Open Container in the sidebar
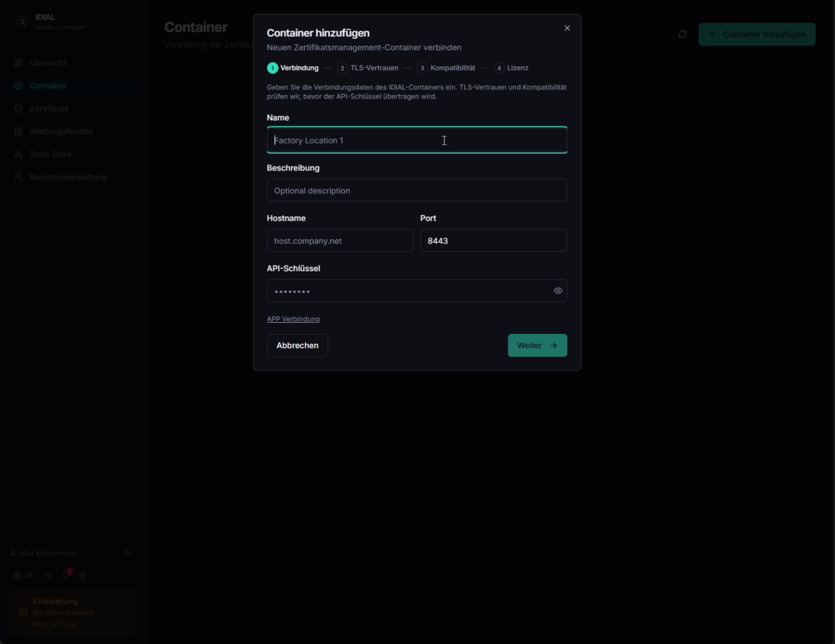Image resolution: width=835 pixels, height=644 pixels. coord(73,86)
